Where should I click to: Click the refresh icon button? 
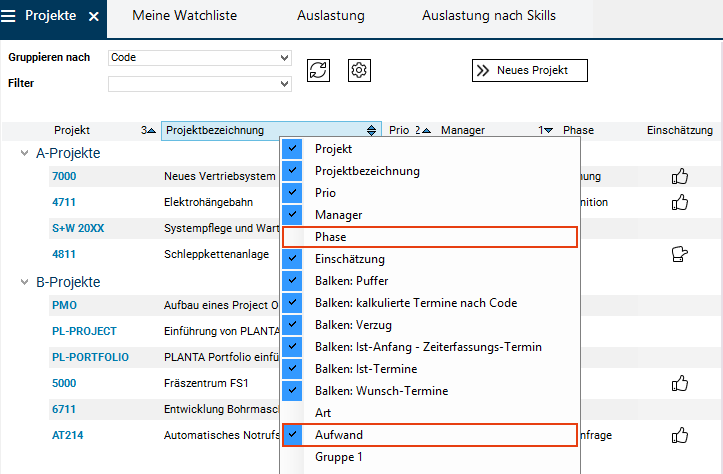point(319,71)
